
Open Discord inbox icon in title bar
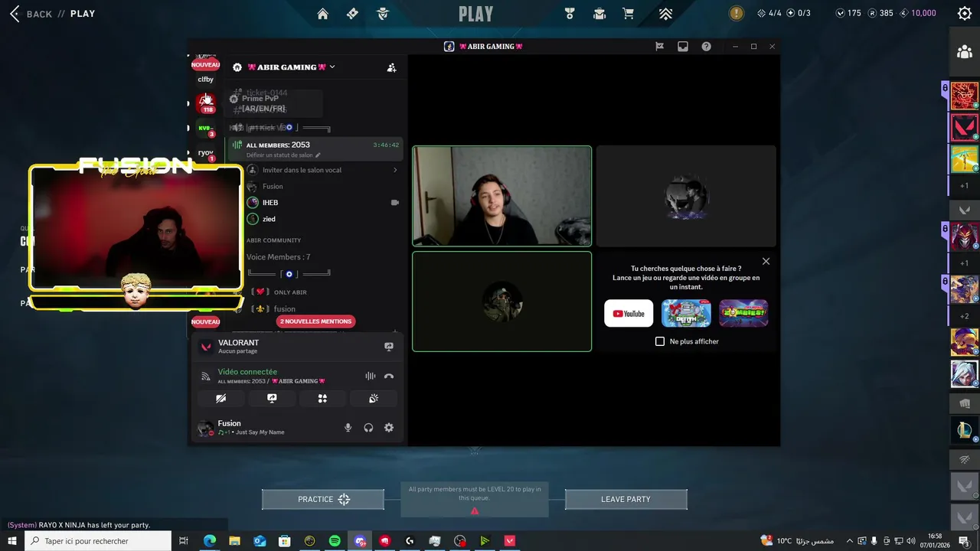coord(683,47)
